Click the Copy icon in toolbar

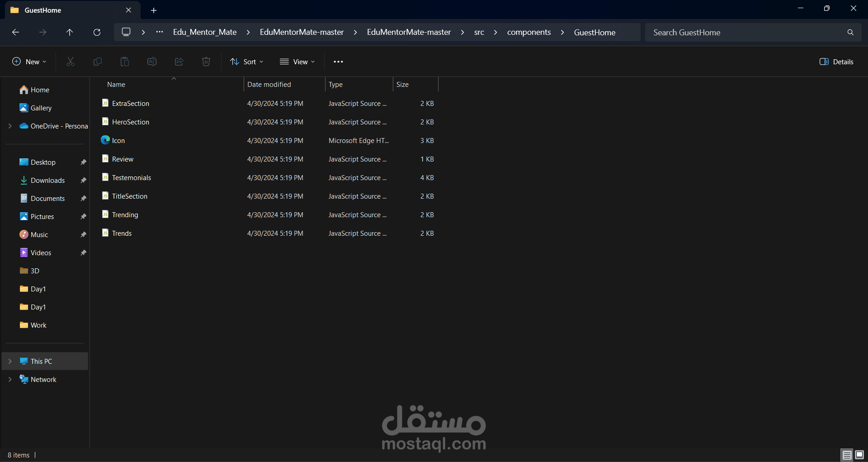coord(98,62)
